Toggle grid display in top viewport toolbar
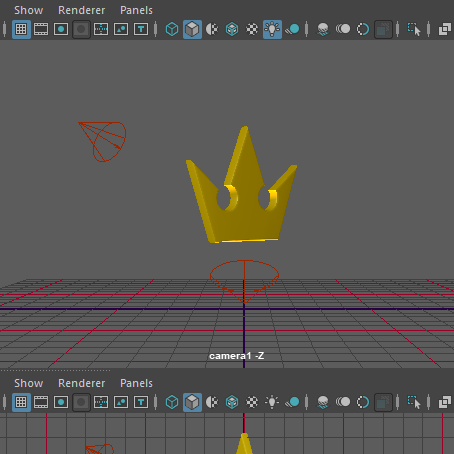 pos(21,29)
